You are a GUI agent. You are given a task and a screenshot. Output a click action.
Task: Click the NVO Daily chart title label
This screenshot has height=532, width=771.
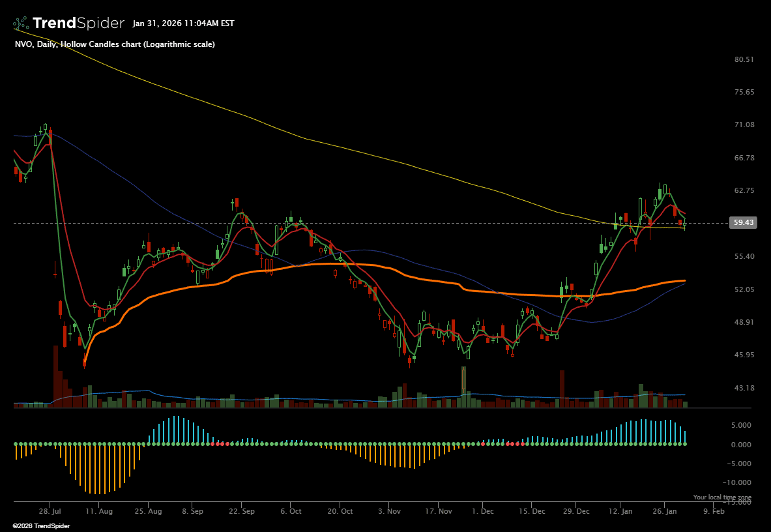pyautogui.click(x=115, y=44)
